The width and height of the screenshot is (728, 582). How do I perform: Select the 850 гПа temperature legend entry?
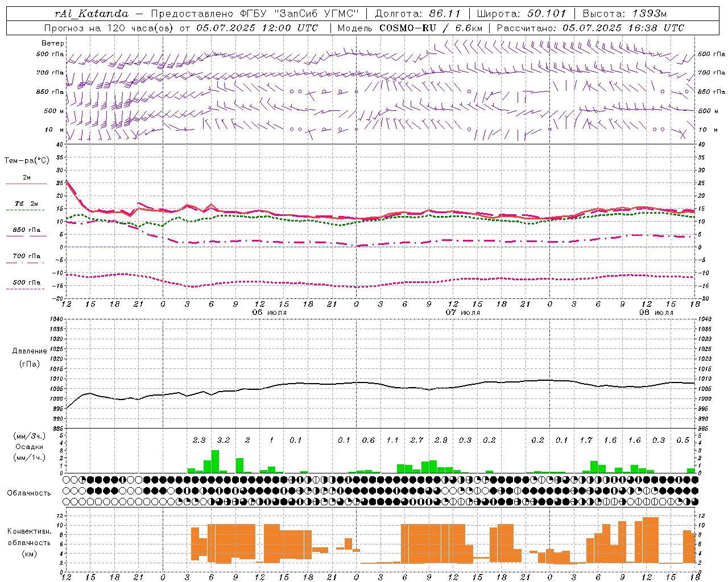[x=26, y=232]
